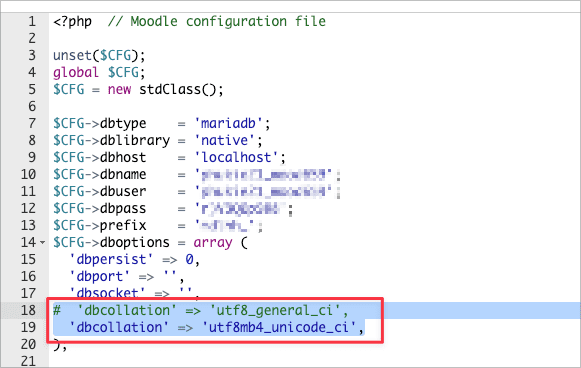Click the 'utf8mb4_unicode_ci' collation value
Image resolution: width=581 pixels, height=368 pixels.
279,328
